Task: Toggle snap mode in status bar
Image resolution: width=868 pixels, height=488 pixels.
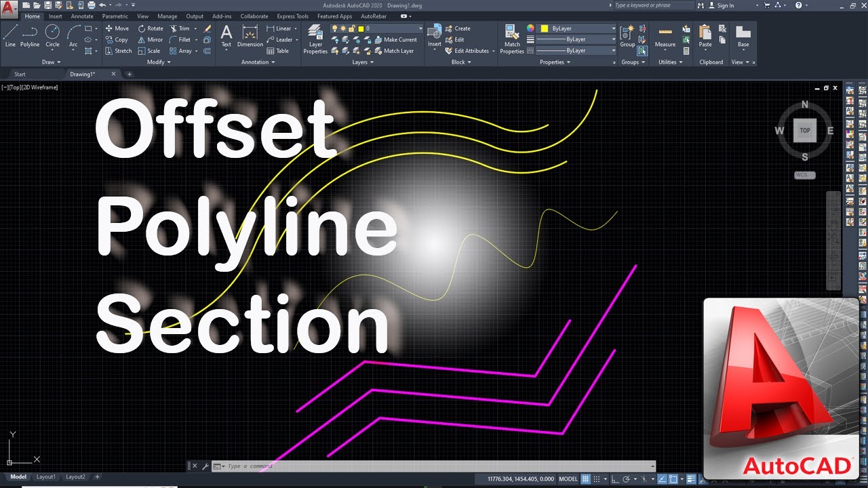Action: (x=597, y=479)
